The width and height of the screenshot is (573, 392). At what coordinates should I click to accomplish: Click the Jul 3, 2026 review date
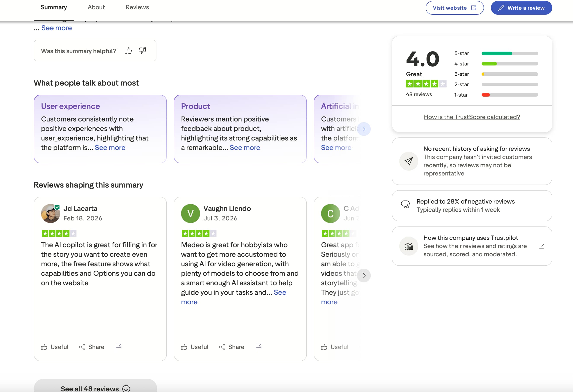coord(220,218)
